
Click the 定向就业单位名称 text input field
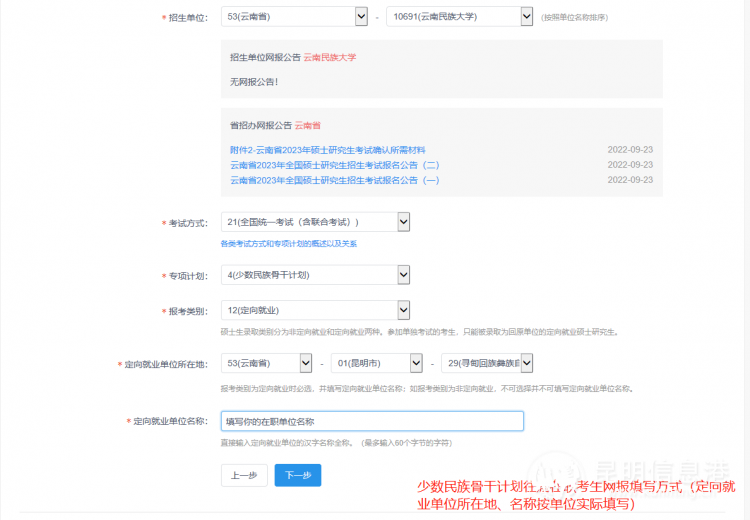pyautogui.click(x=372, y=422)
